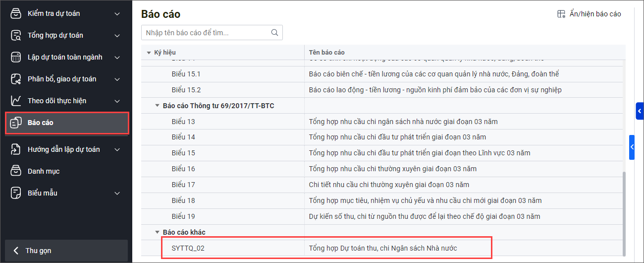Open the Báo cáo menu item

(x=41, y=123)
